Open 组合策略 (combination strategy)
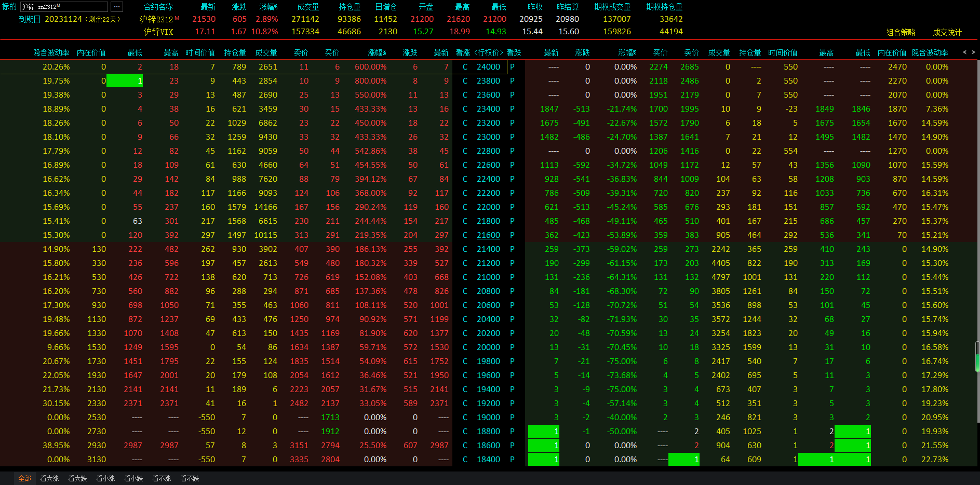Screen dimensions: 980x485 click(901, 32)
